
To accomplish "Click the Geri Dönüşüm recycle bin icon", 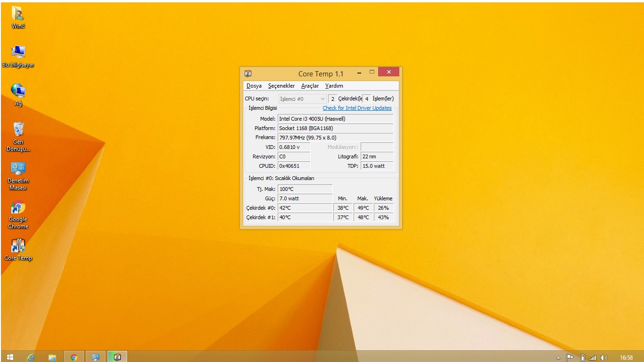I will pos(18,130).
